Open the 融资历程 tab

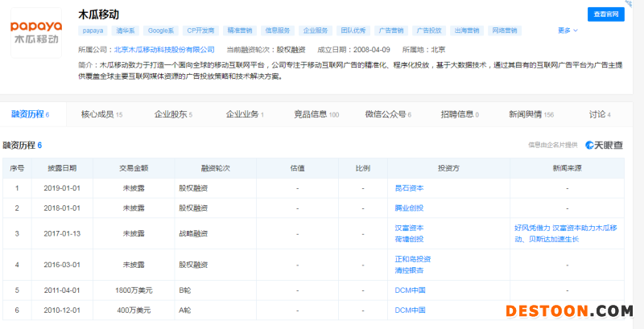pos(26,114)
